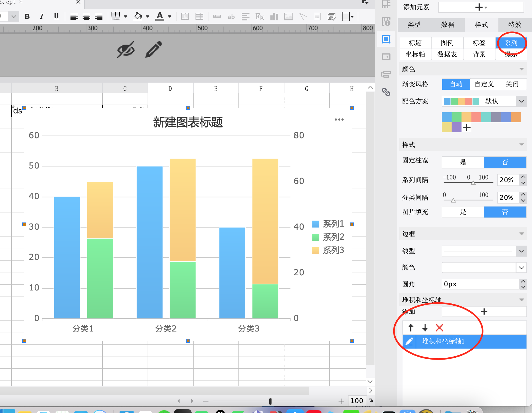Pick the green swatch in color palette
This screenshot has height=413, width=532.
click(456, 117)
